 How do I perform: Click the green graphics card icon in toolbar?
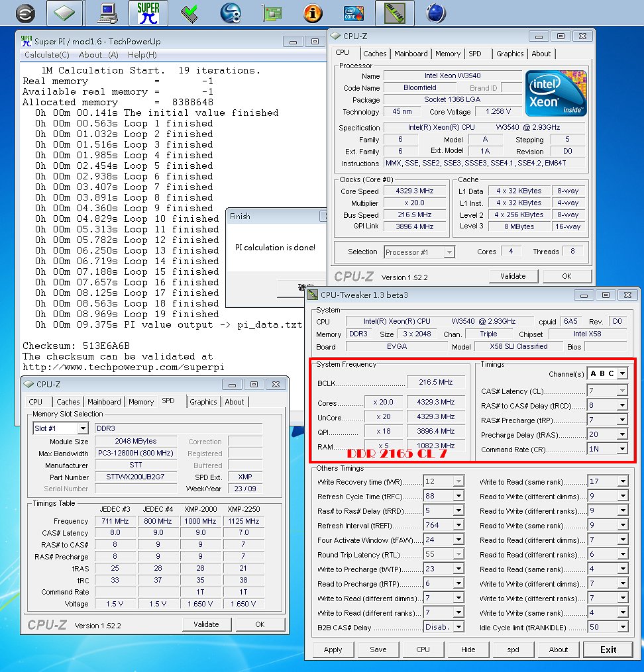click(x=272, y=13)
